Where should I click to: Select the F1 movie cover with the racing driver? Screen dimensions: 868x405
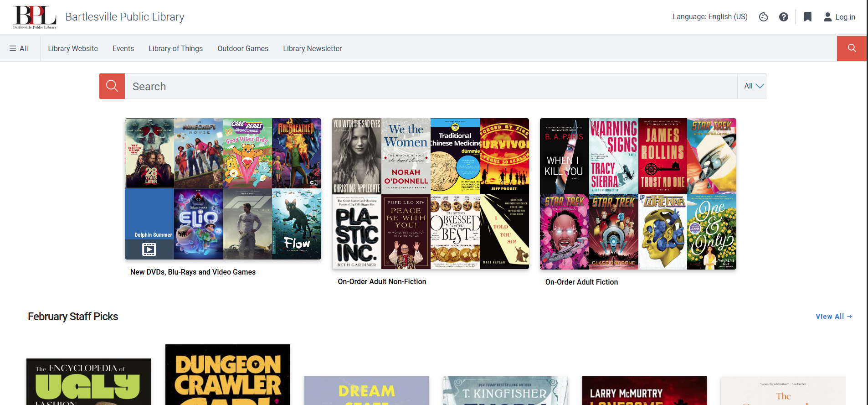(x=247, y=224)
